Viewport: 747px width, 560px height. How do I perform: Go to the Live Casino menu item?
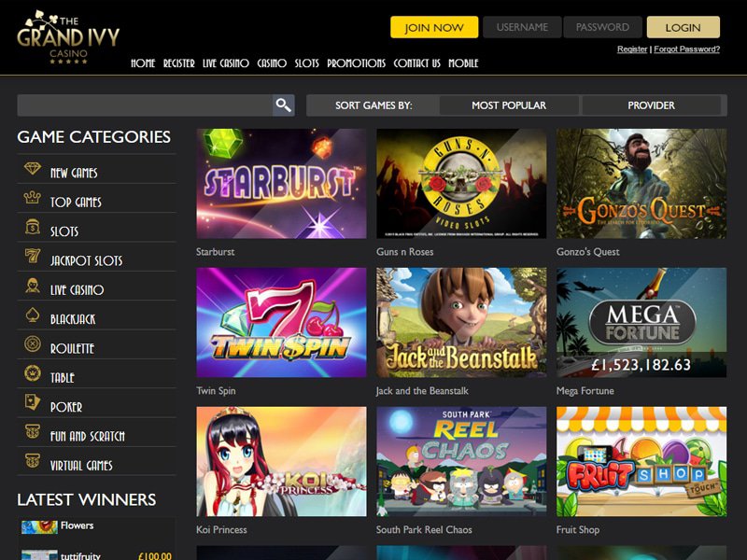226,63
